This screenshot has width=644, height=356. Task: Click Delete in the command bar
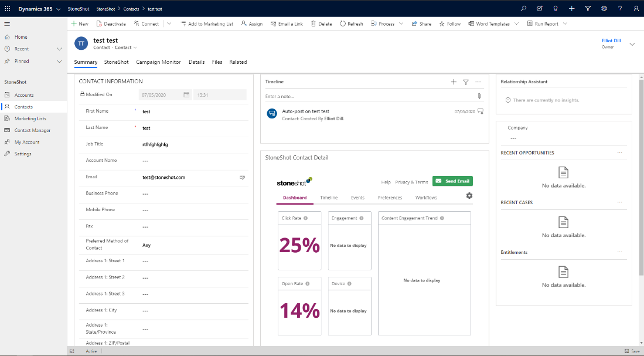point(321,24)
